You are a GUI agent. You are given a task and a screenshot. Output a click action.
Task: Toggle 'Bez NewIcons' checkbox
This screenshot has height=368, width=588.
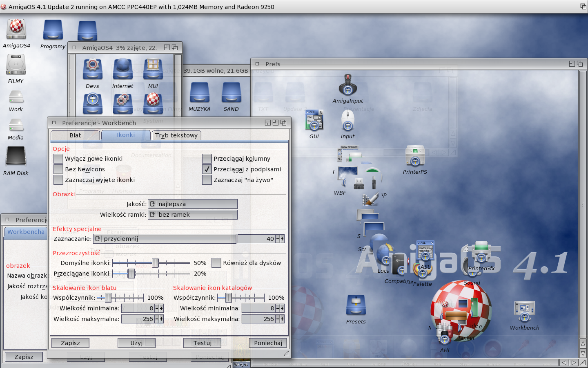(x=58, y=169)
